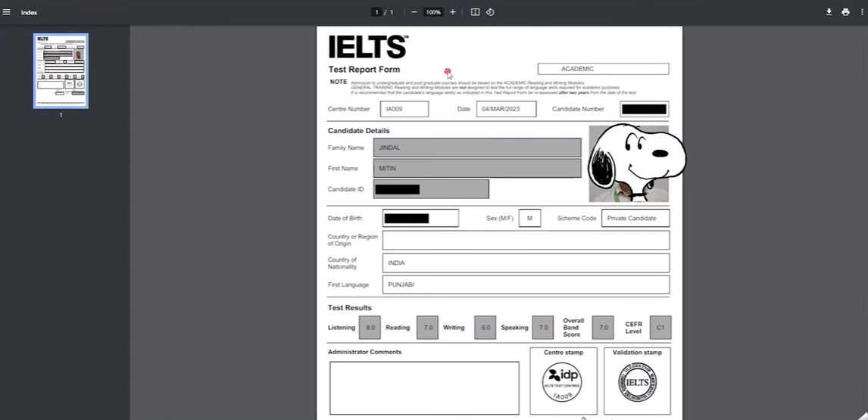Rotate the document counterclockwise
Viewport: 868px width, 420px height.
point(490,12)
